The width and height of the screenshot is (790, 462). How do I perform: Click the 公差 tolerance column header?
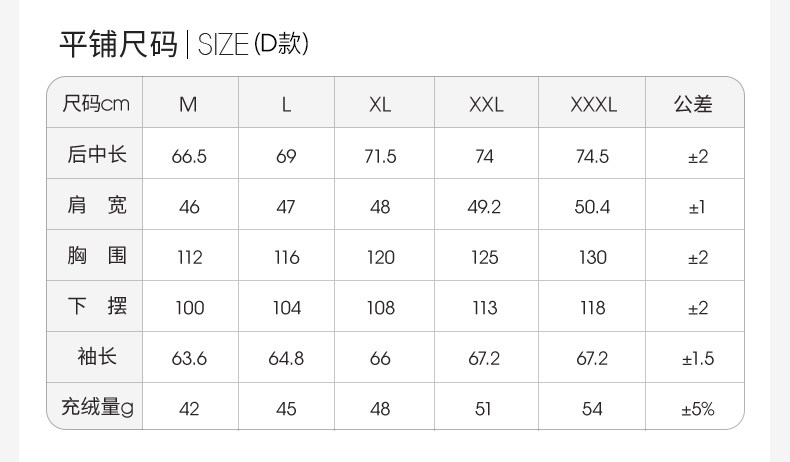[693, 104]
